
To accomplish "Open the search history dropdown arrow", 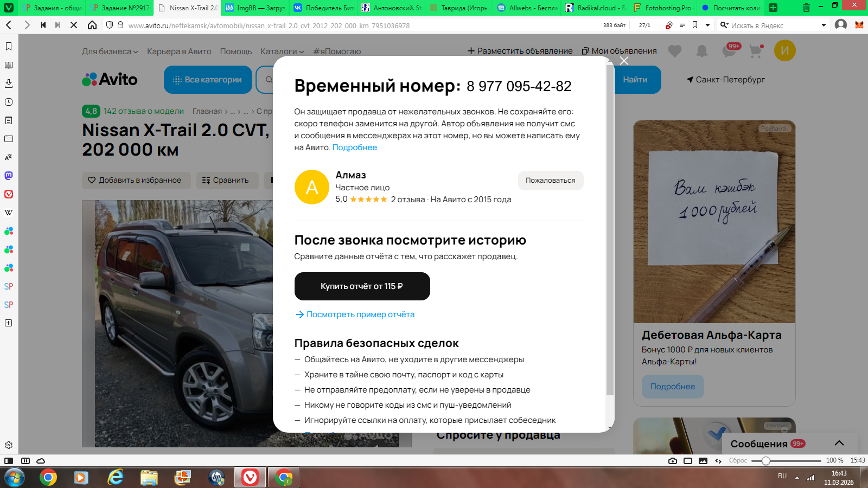I will 824,25.
